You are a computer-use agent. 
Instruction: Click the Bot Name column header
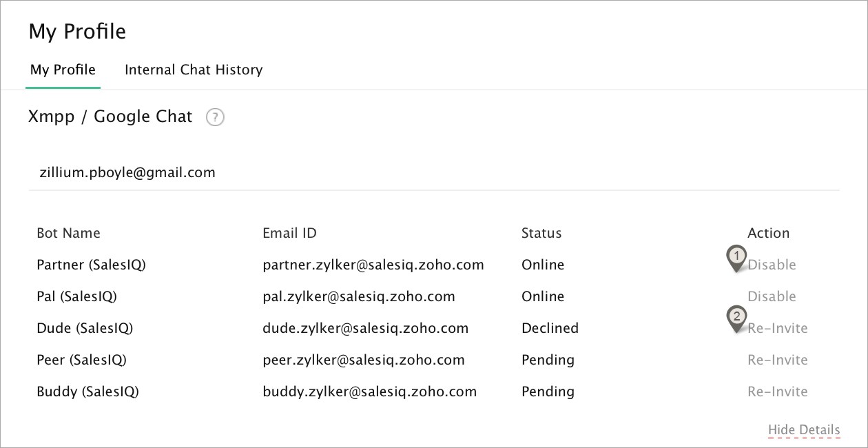pyautogui.click(x=68, y=233)
